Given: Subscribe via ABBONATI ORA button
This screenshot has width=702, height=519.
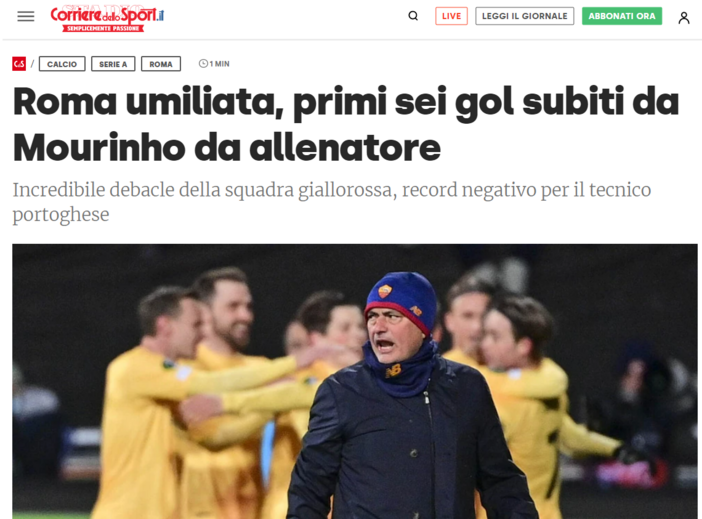Looking at the screenshot, I should [x=621, y=16].
